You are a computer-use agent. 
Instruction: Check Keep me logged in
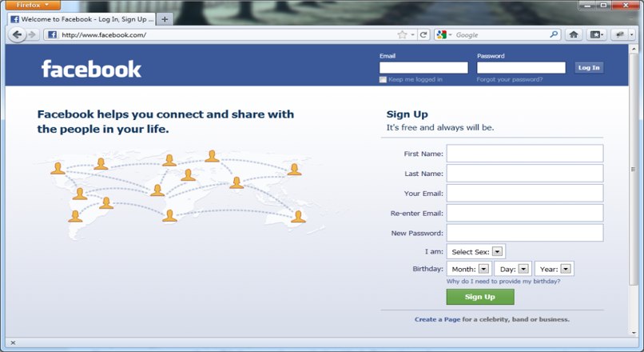tap(383, 79)
